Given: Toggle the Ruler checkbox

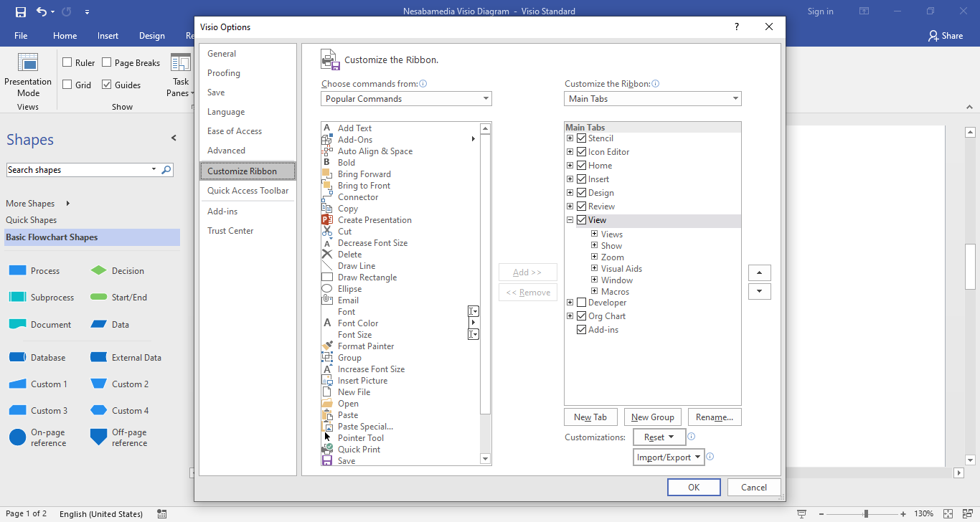Looking at the screenshot, I should click(x=67, y=63).
